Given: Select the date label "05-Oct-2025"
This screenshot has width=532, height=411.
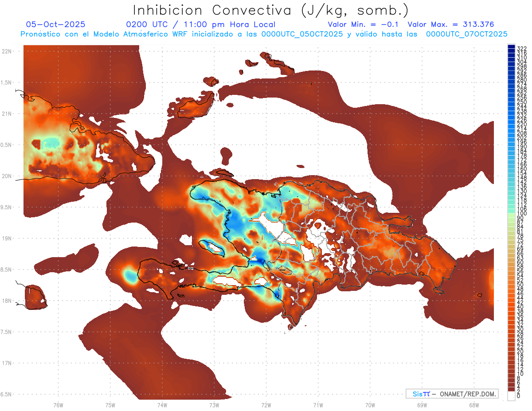Looking at the screenshot, I should pos(56,24).
